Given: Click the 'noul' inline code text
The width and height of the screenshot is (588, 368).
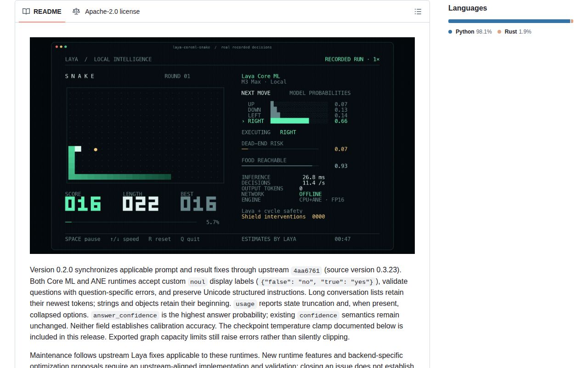Looking at the screenshot, I should pos(198,282).
